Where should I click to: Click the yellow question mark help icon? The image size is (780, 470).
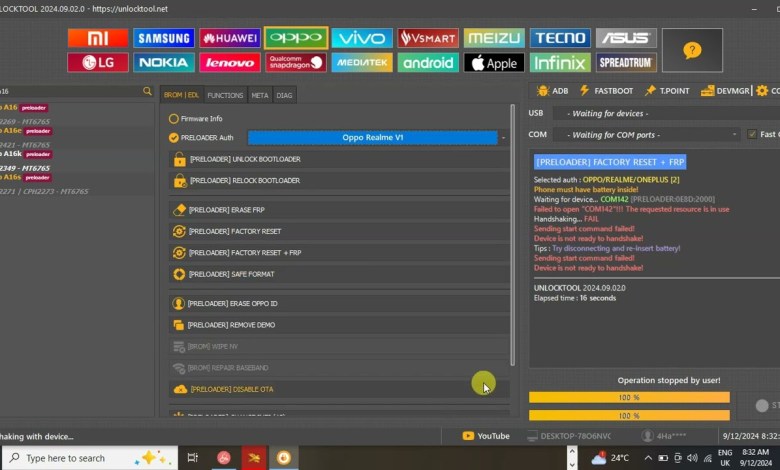[691, 50]
